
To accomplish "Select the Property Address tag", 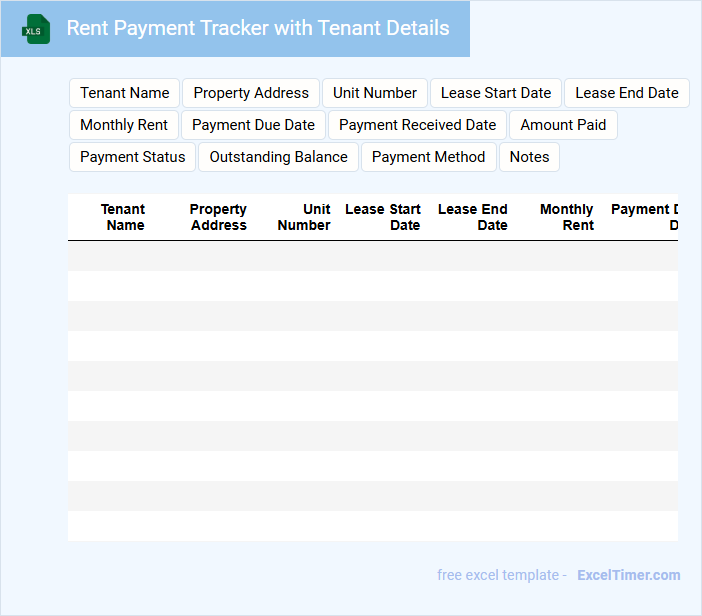I will (x=251, y=93).
